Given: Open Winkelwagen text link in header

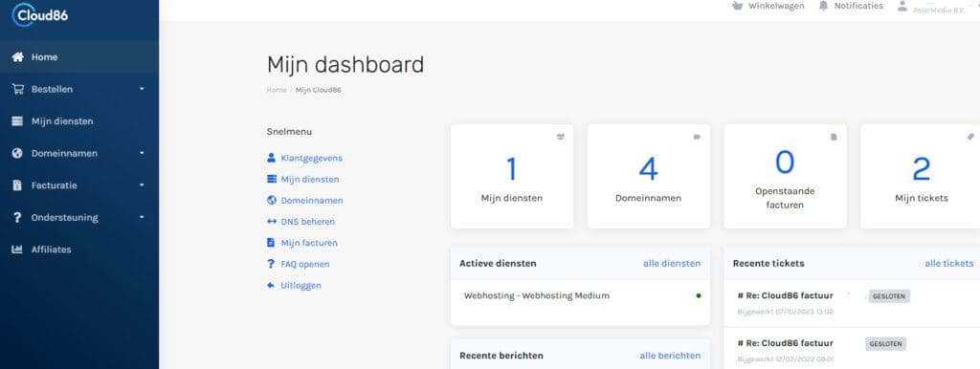Looking at the screenshot, I should coord(776,6).
